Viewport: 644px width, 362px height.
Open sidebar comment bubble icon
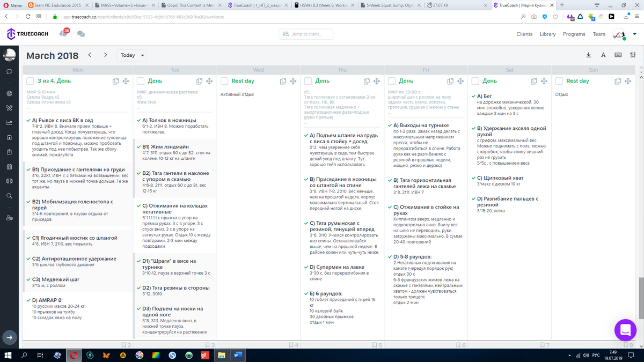(10, 71)
